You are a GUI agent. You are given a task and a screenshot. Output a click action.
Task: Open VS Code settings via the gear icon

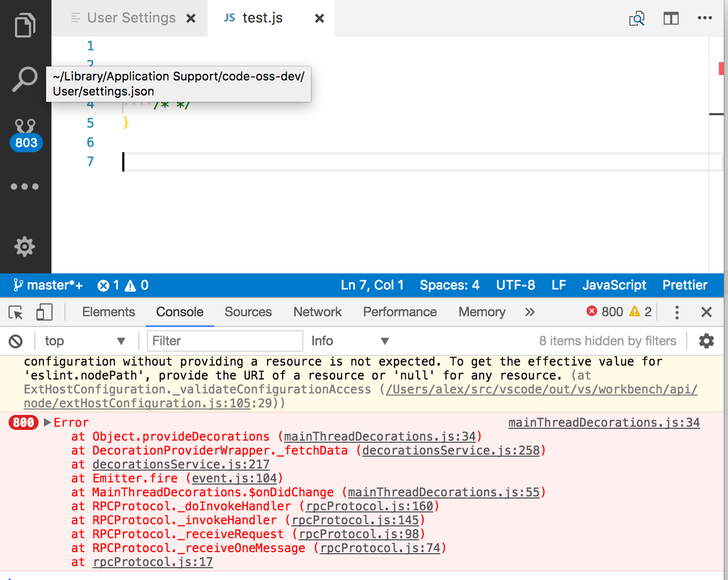[25, 247]
